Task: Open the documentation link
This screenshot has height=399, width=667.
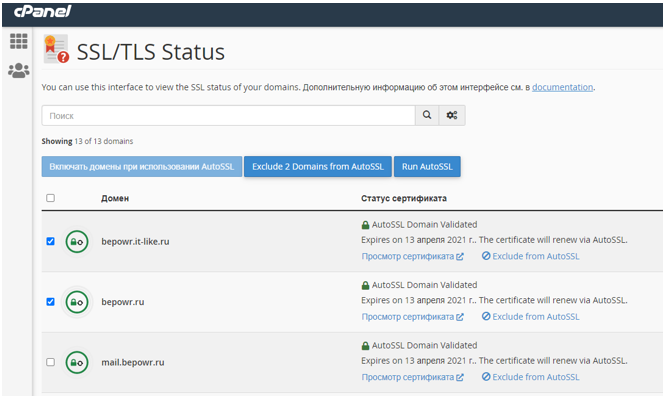Action: pos(562,87)
